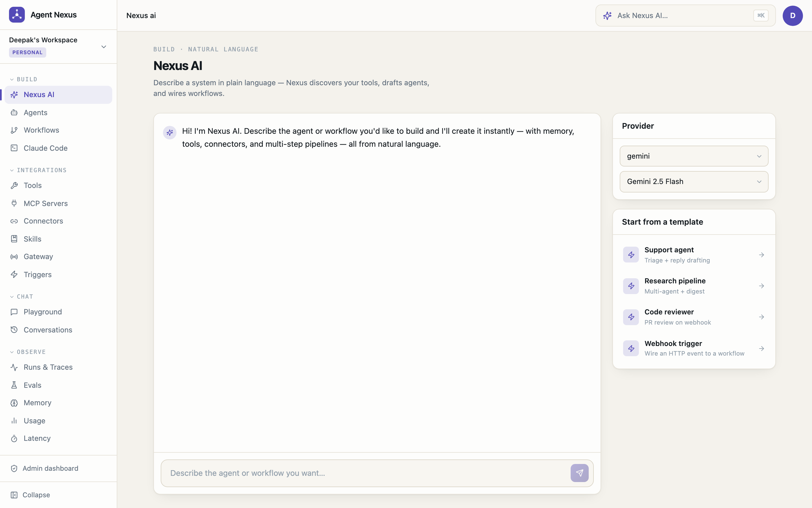
Task: Click the Triggers lightning icon
Action: click(14, 275)
